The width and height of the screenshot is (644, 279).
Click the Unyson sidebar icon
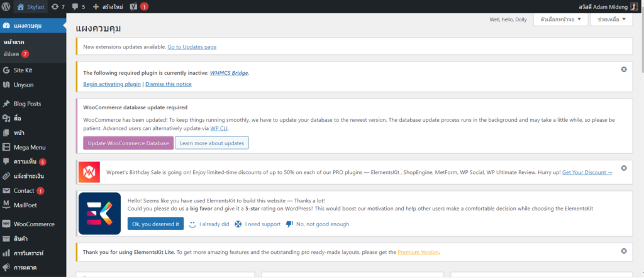pyautogui.click(x=6, y=85)
